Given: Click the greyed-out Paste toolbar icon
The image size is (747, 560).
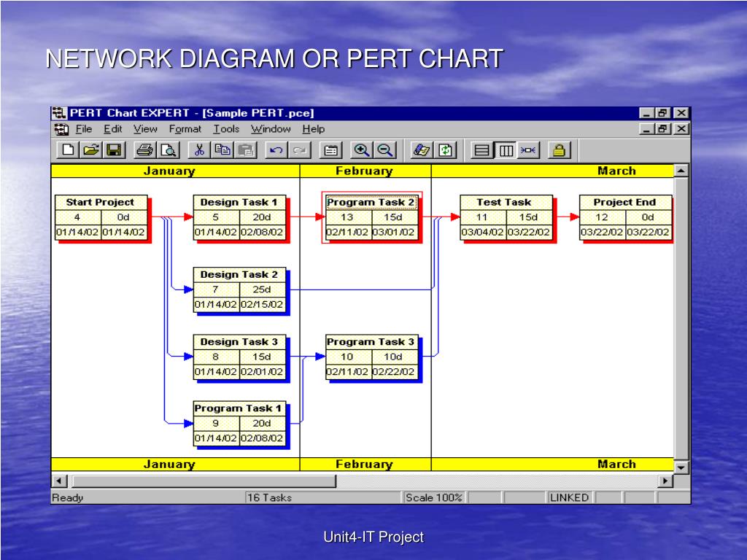Looking at the screenshot, I should click(246, 150).
